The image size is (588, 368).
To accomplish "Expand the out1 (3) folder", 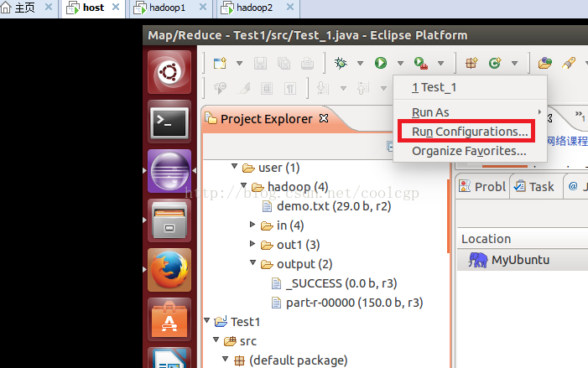I will [252, 244].
